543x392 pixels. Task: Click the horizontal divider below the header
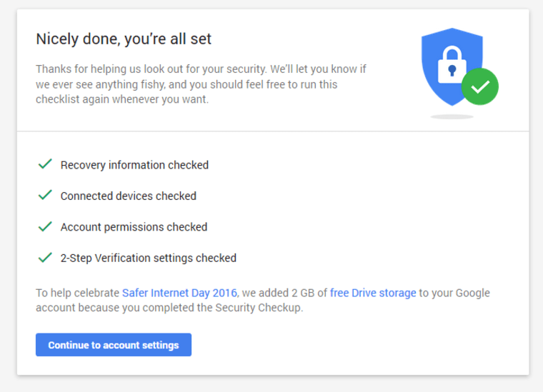tap(273, 131)
